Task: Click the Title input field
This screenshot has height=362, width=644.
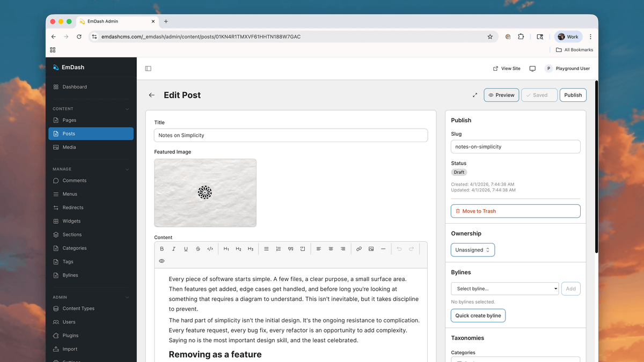Action: pyautogui.click(x=291, y=135)
